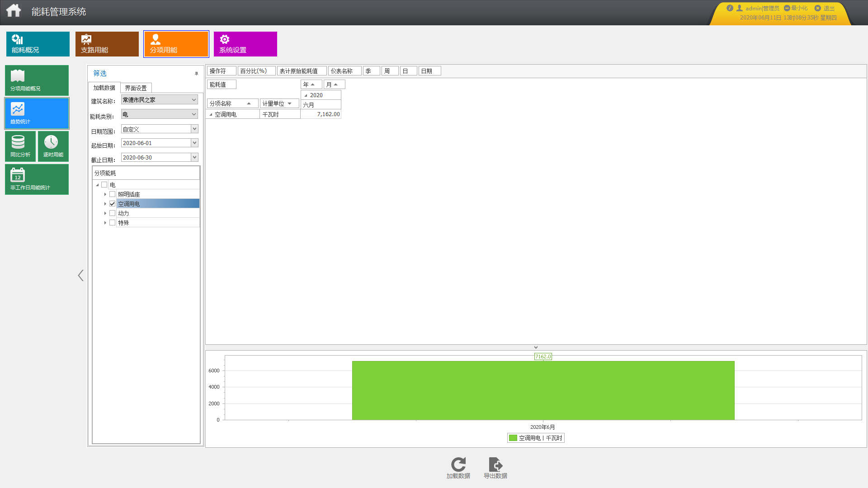The height and width of the screenshot is (488, 868).
Task: Click the green 空调用电 legend swatch
Action: pos(513,438)
